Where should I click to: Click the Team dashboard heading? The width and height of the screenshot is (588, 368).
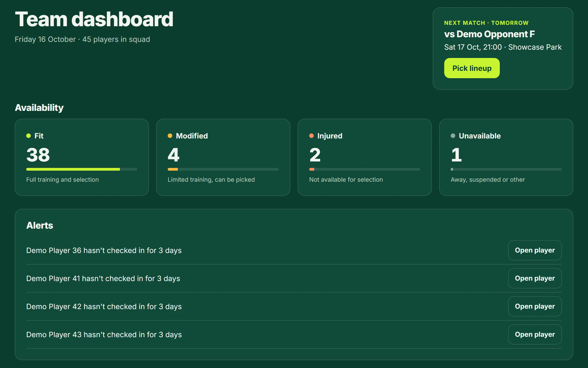[94, 19]
